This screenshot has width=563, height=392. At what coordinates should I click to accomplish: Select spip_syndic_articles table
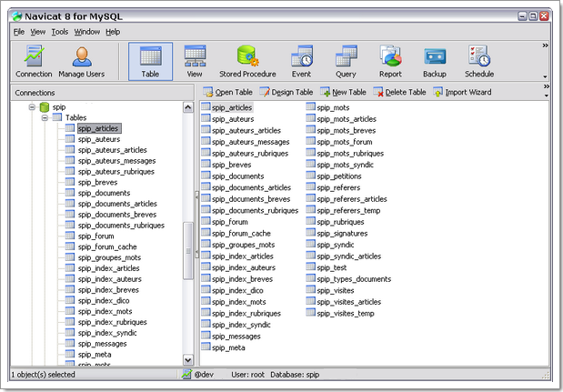348,256
